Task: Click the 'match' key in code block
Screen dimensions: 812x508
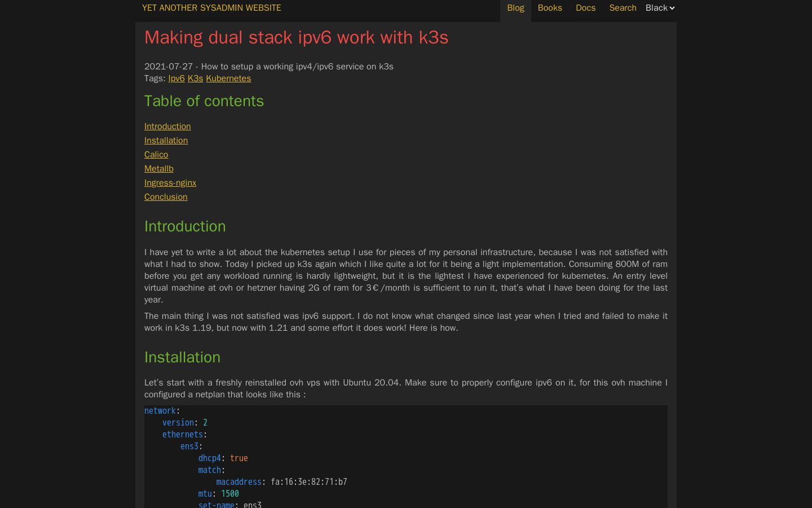Action: (210, 470)
